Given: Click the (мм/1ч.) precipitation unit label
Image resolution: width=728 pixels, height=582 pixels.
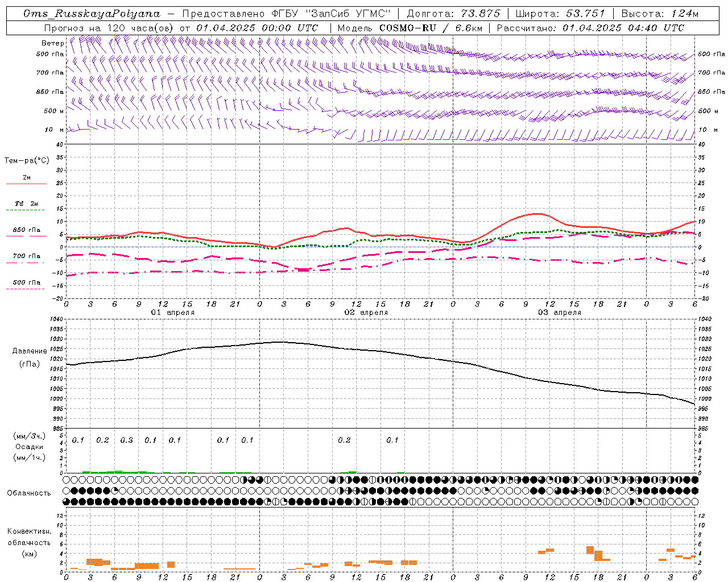Looking at the screenshot, I should [29, 457].
